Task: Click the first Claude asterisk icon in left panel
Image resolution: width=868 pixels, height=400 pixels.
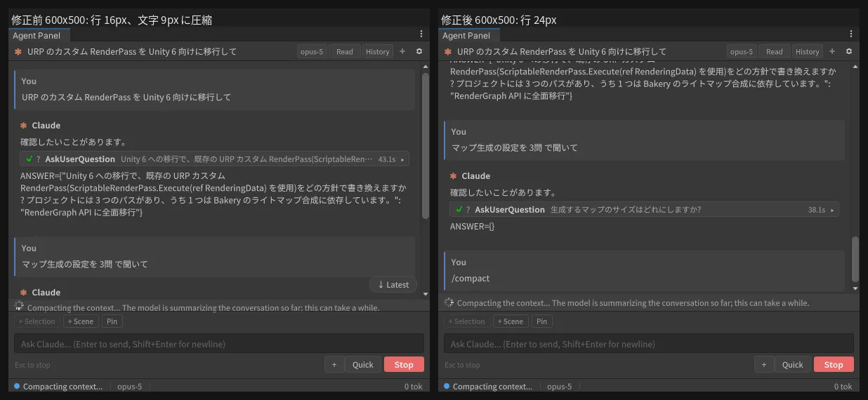Action: click(x=23, y=125)
